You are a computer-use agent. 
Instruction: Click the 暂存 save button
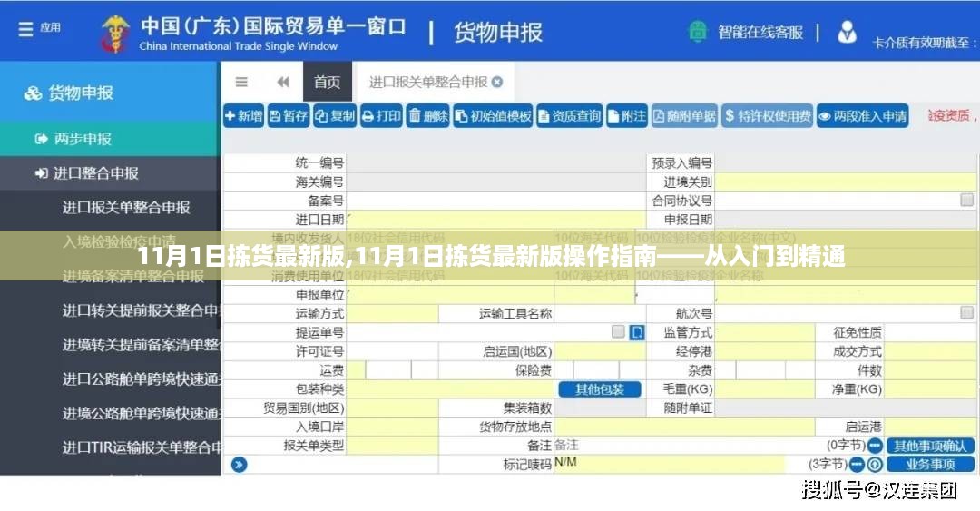pyautogui.click(x=289, y=115)
